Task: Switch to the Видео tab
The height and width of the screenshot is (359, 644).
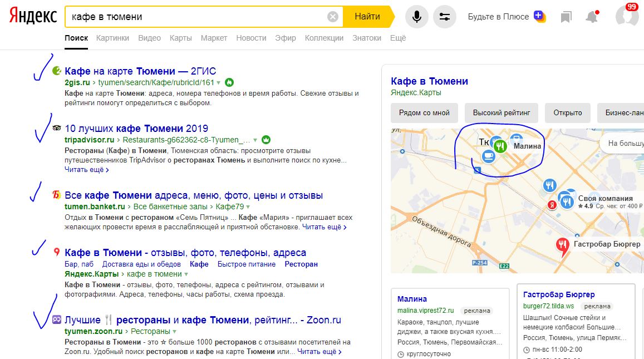Action: [150, 38]
